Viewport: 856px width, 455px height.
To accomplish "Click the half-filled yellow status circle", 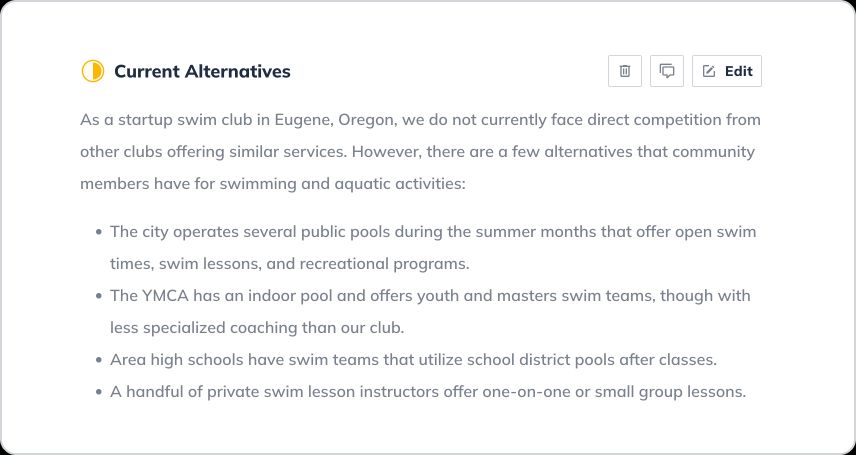I will click(92, 71).
